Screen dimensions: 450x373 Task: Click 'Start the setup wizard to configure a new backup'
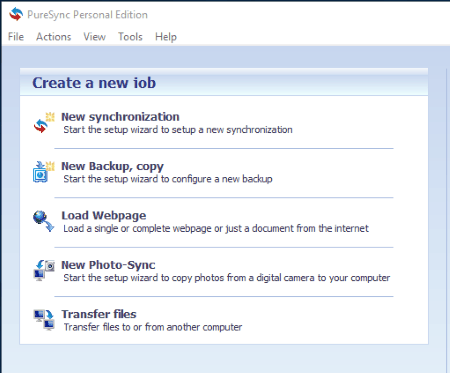point(168,179)
